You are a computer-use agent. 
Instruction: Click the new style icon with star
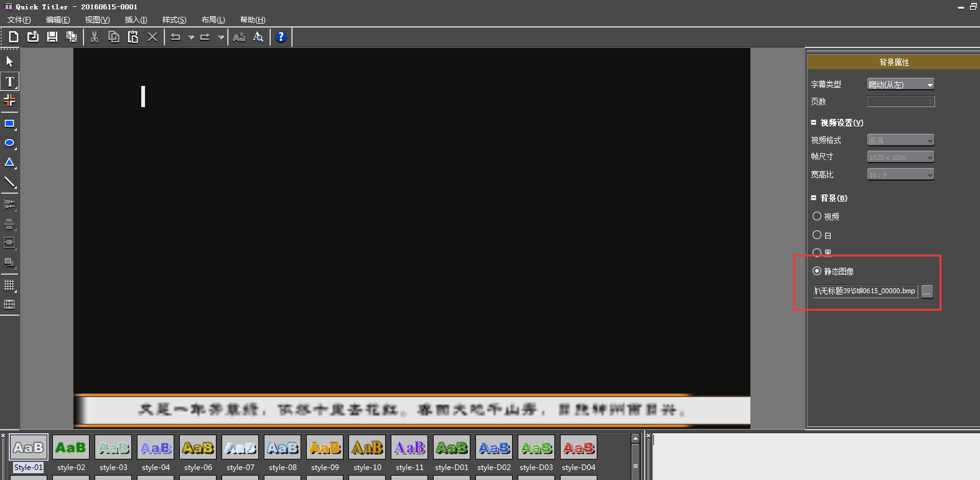pos(239,37)
